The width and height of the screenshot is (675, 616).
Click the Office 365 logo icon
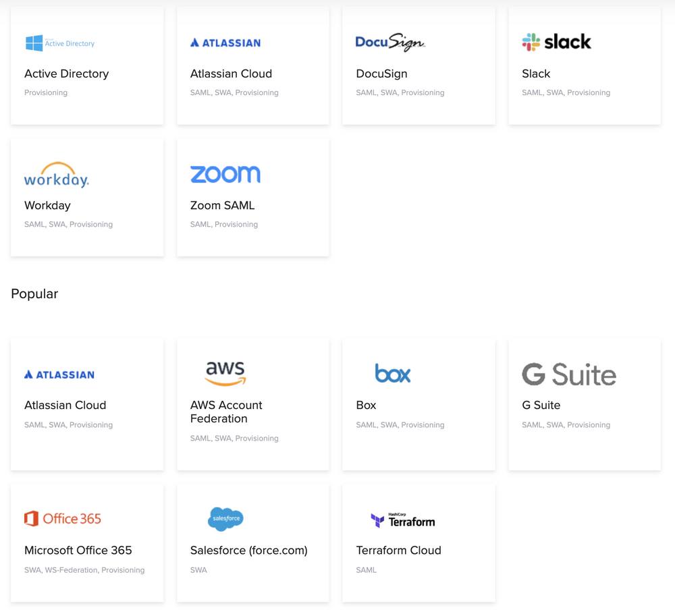(x=62, y=518)
